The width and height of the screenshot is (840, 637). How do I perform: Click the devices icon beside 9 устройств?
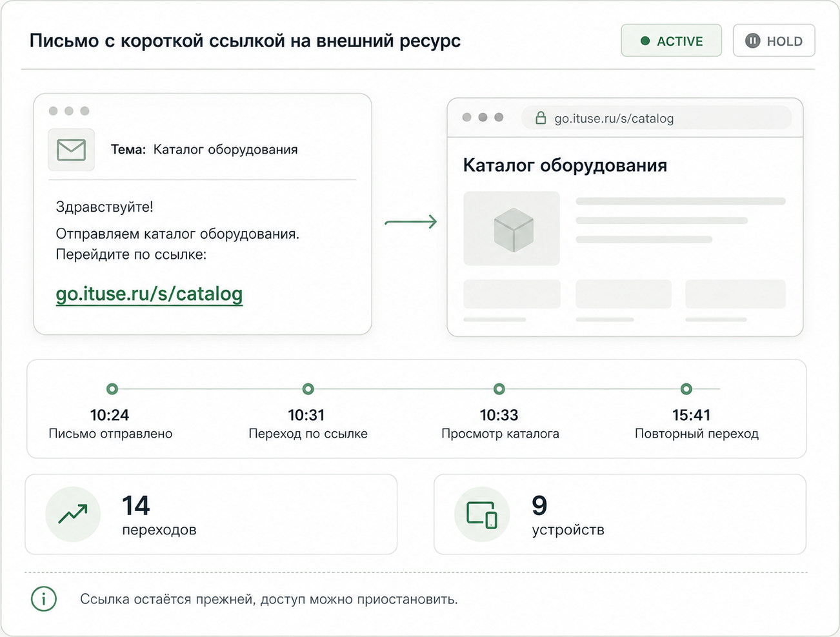click(482, 514)
